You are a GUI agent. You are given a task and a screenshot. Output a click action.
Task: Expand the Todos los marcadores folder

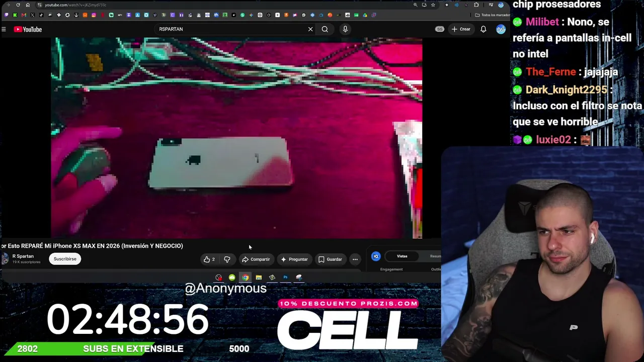pos(492,15)
